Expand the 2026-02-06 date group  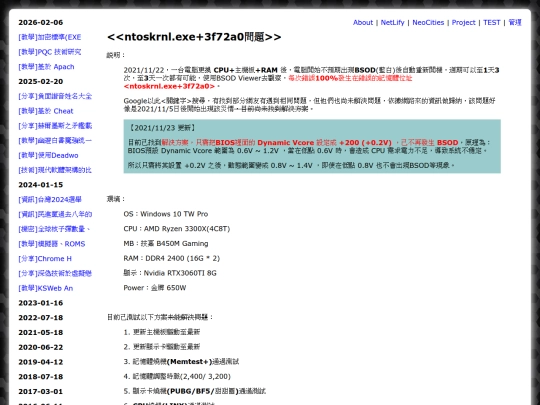(x=41, y=22)
